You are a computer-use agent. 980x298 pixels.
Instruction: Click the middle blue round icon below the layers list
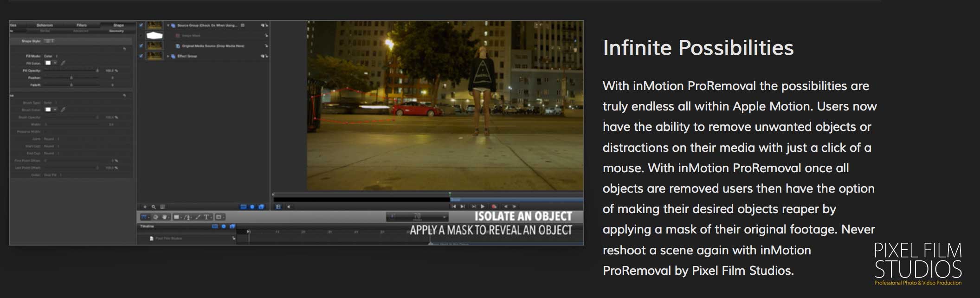pyautogui.click(x=252, y=207)
